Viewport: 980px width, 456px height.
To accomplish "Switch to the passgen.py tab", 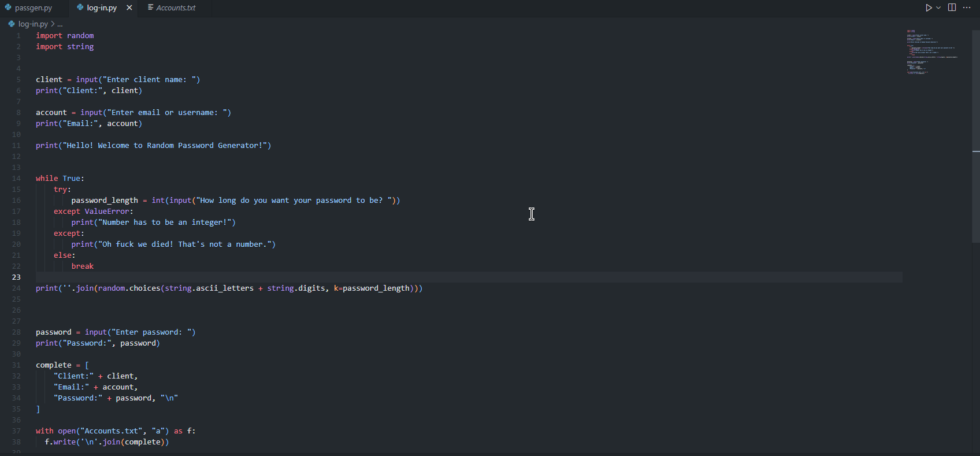I will click(34, 8).
